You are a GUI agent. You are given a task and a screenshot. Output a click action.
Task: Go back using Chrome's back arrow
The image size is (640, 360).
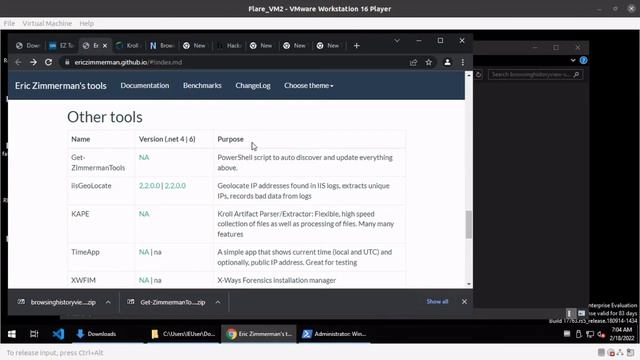click(x=18, y=62)
